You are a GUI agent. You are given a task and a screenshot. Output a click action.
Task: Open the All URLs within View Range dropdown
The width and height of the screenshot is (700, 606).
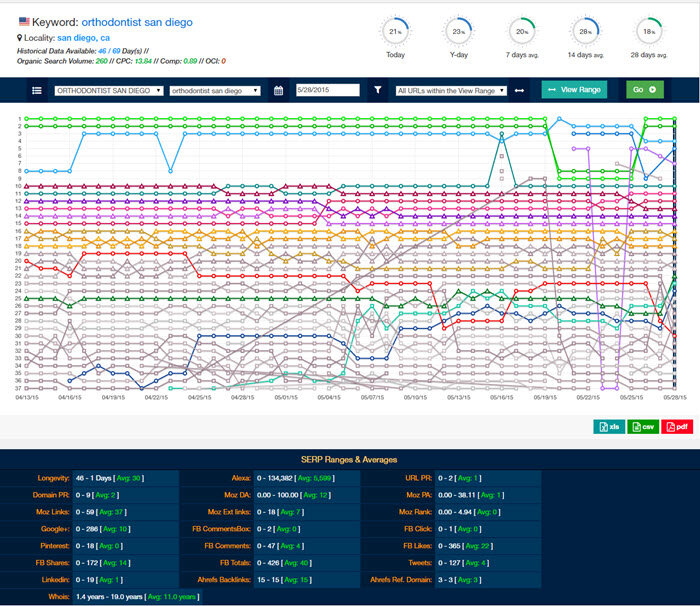coord(451,91)
